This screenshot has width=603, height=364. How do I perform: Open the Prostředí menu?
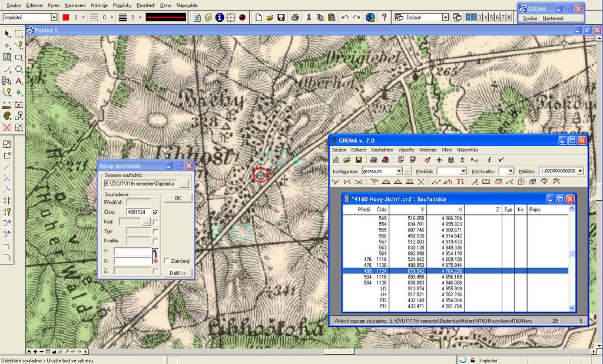pos(146,5)
